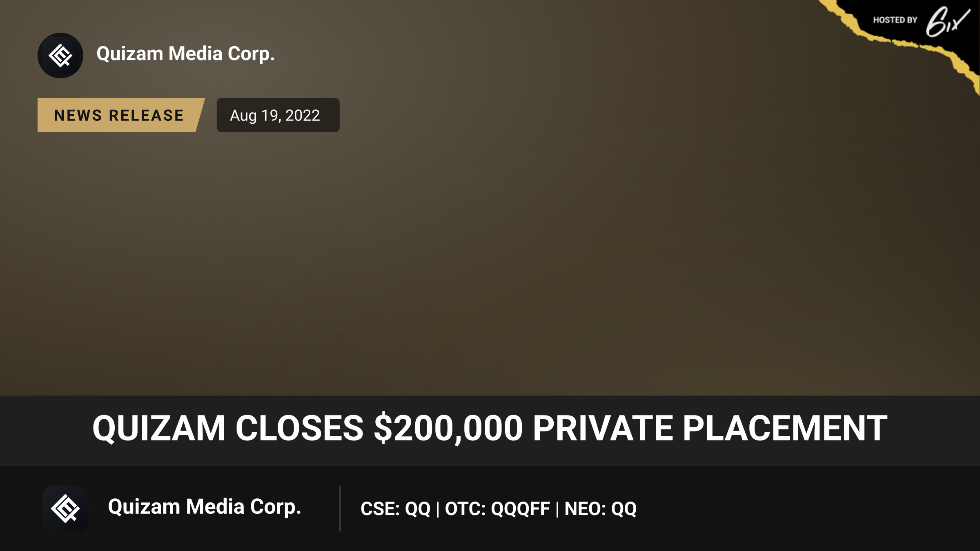Click the $200,000 amount in headline
The height and width of the screenshot is (551, 980).
448,429
